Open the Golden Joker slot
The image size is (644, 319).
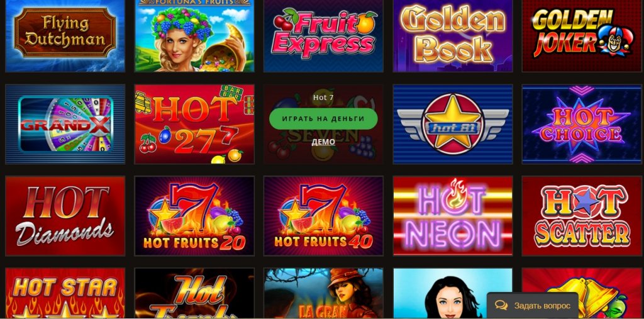(582, 36)
